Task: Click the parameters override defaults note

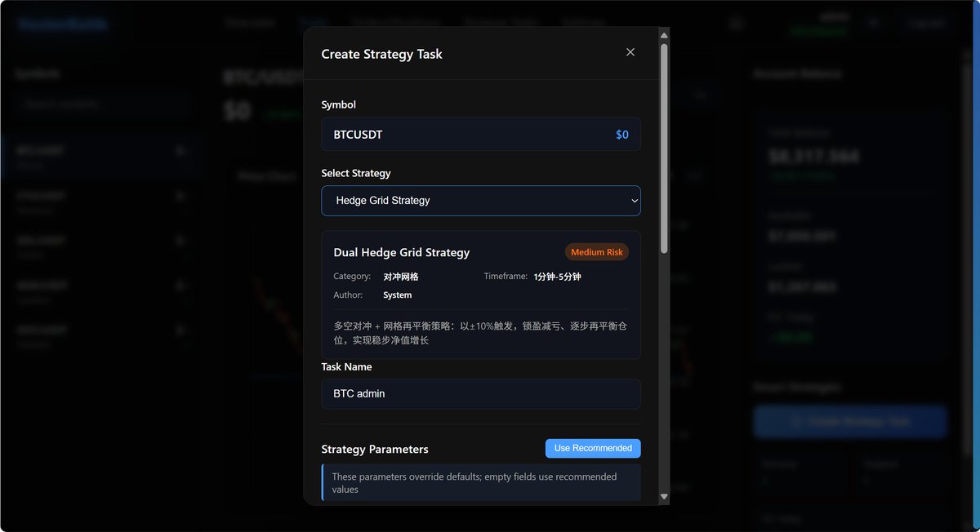Action: [481, 482]
